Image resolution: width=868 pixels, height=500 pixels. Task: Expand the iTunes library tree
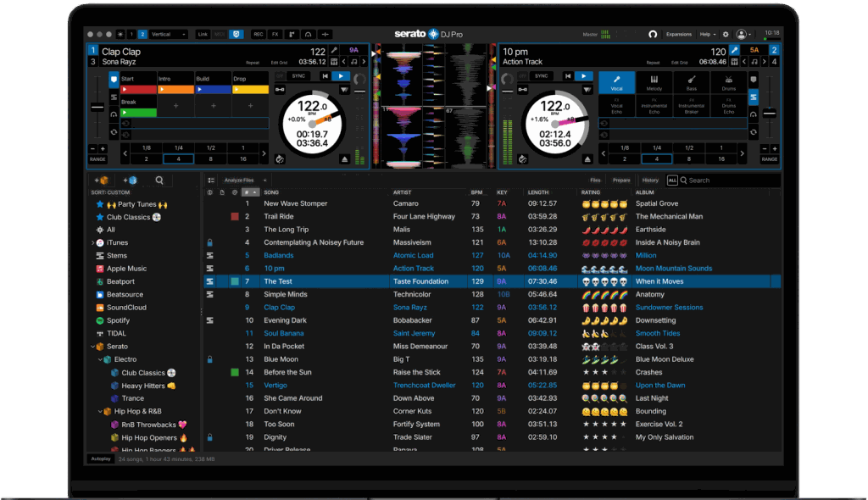92,242
